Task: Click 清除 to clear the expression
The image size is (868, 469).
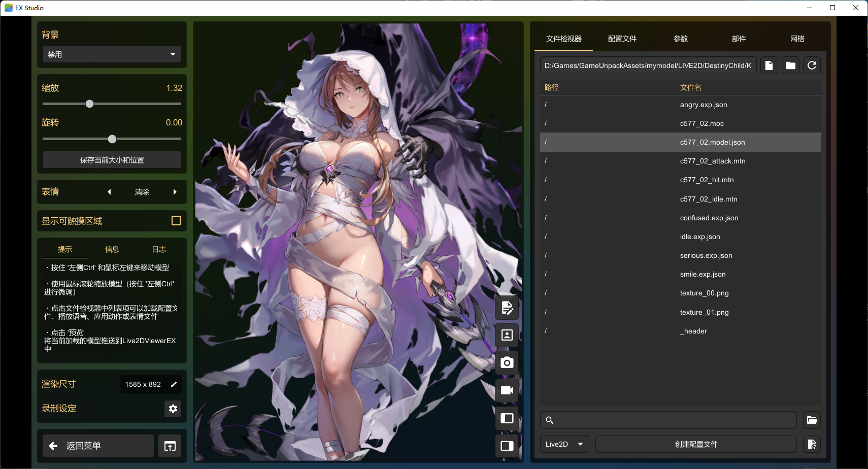Action: (x=142, y=192)
